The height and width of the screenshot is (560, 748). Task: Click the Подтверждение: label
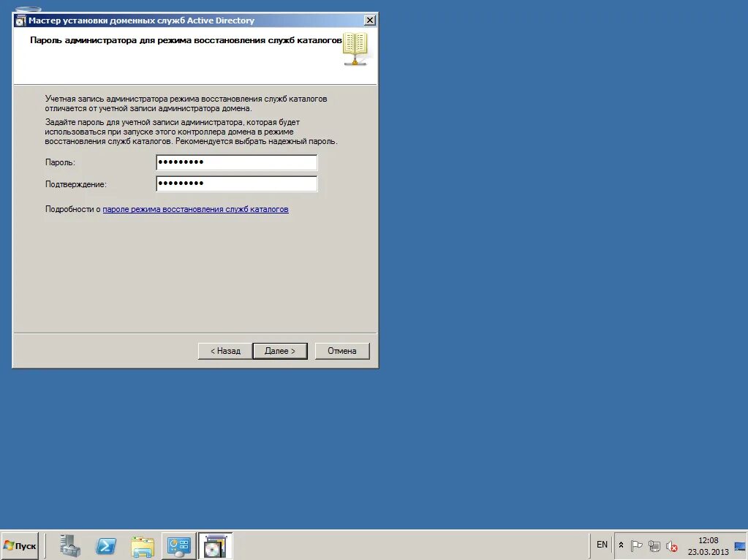pyautogui.click(x=76, y=184)
